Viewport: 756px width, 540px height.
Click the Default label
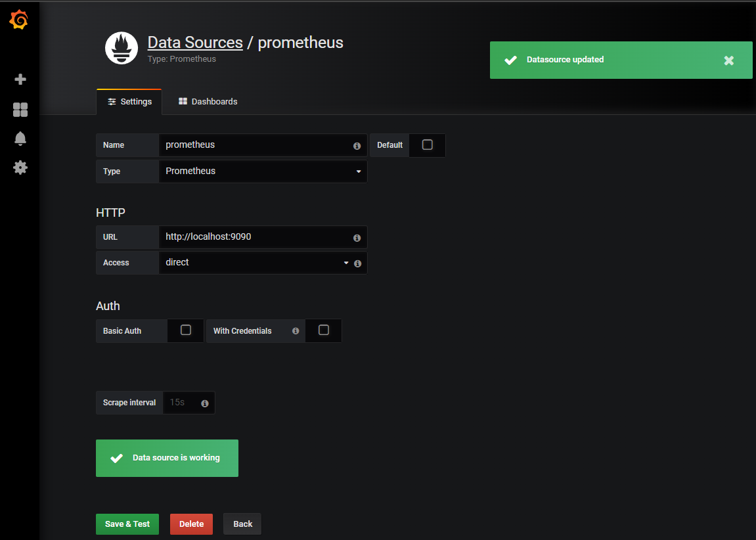pyautogui.click(x=389, y=145)
